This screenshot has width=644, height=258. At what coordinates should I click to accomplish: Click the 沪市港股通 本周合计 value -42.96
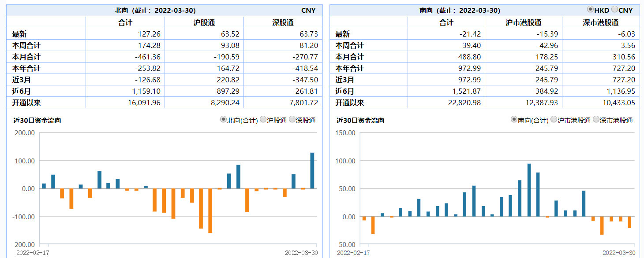coord(547,45)
